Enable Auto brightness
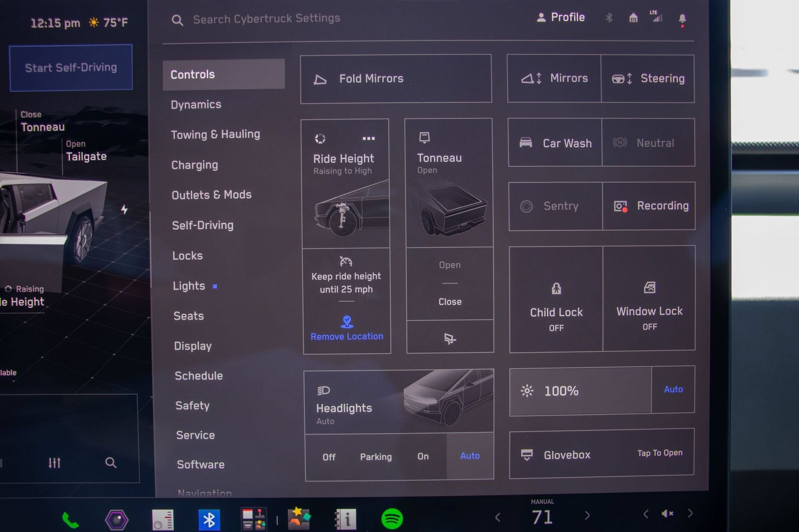Viewport: 799px width, 532px height. tap(673, 389)
